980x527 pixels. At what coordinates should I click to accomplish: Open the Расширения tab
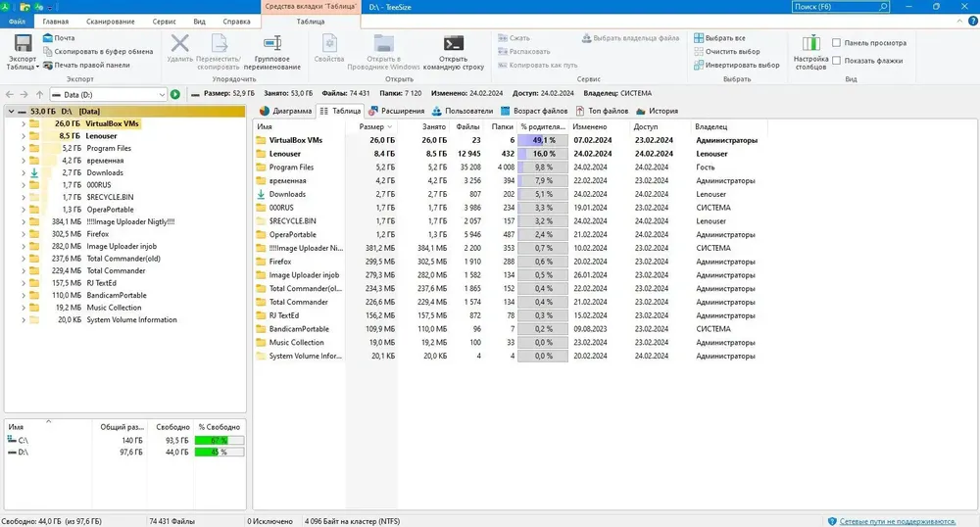click(x=396, y=111)
